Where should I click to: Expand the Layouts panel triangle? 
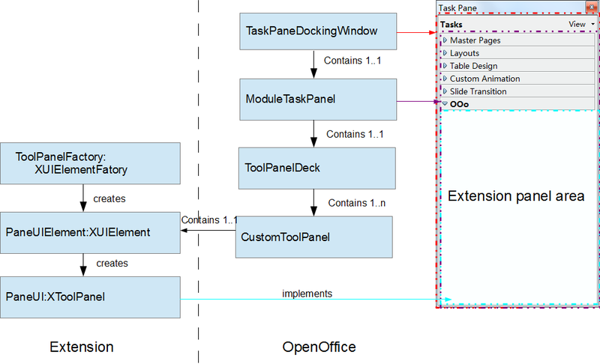tap(445, 52)
